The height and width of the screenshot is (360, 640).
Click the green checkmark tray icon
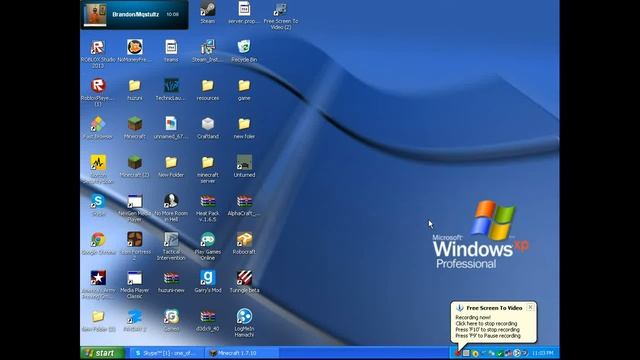499,353
